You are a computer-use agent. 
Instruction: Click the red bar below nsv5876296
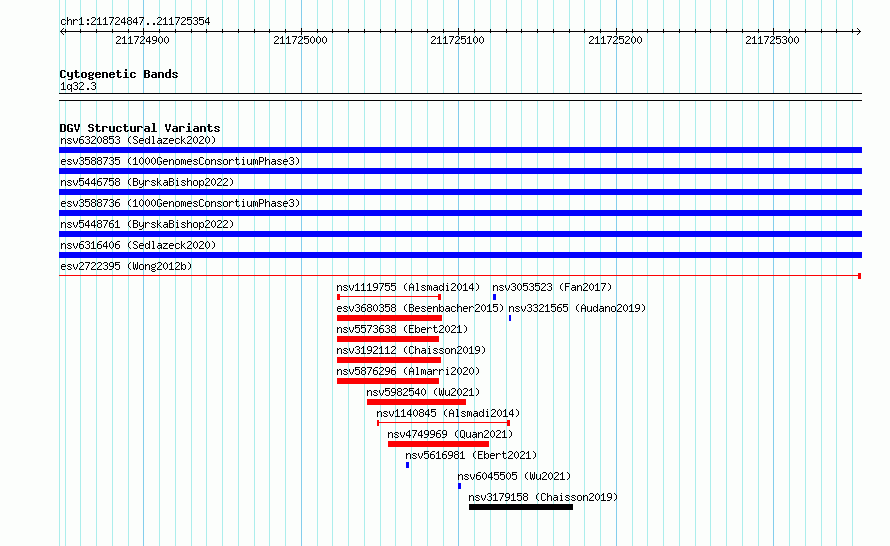click(388, 381)
